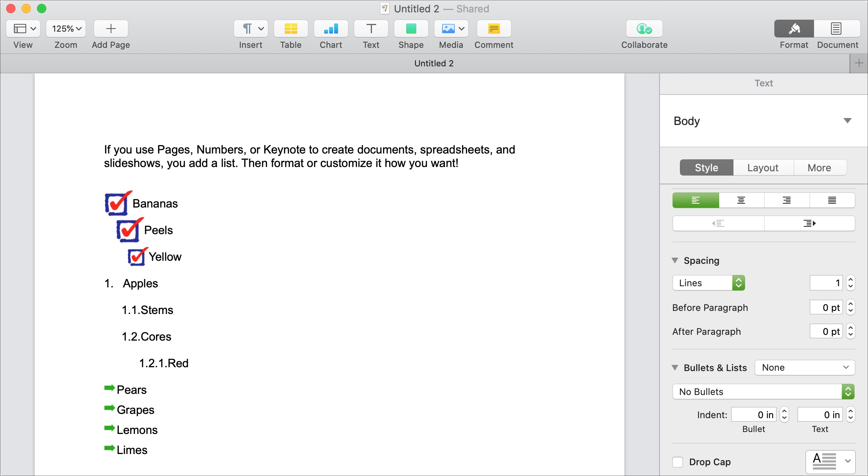Viewport: 868px width, 476px height.
Task: Click the intro paragraph starting 'If you use Pages'
Action: pyautogui.click(x=310, y=156)
